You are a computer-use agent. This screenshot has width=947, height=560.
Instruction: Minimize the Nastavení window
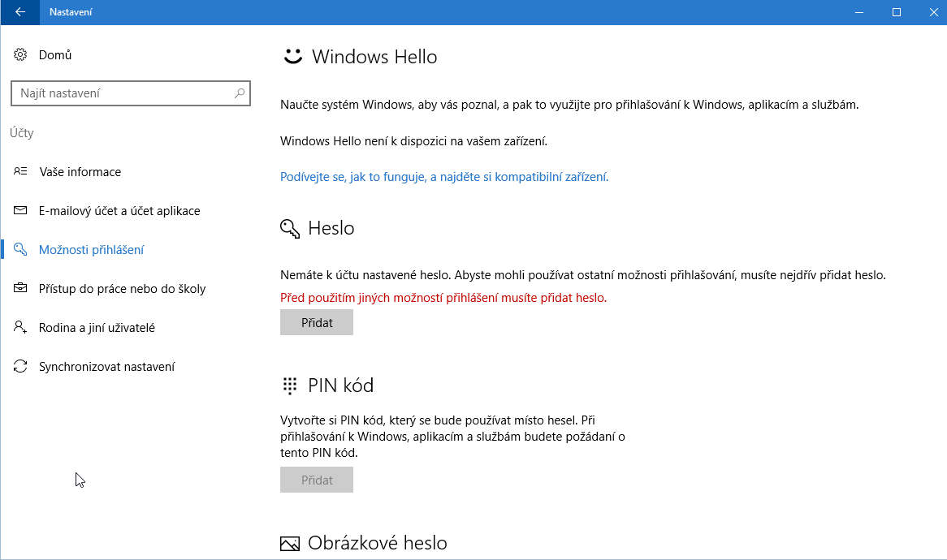(858, 12)
